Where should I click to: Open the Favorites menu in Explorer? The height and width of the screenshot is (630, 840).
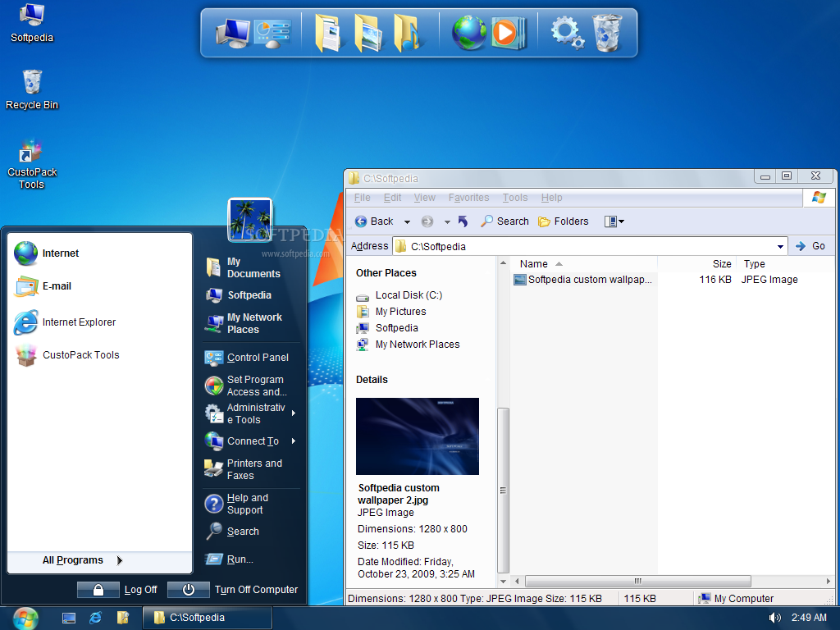[468, 198]
